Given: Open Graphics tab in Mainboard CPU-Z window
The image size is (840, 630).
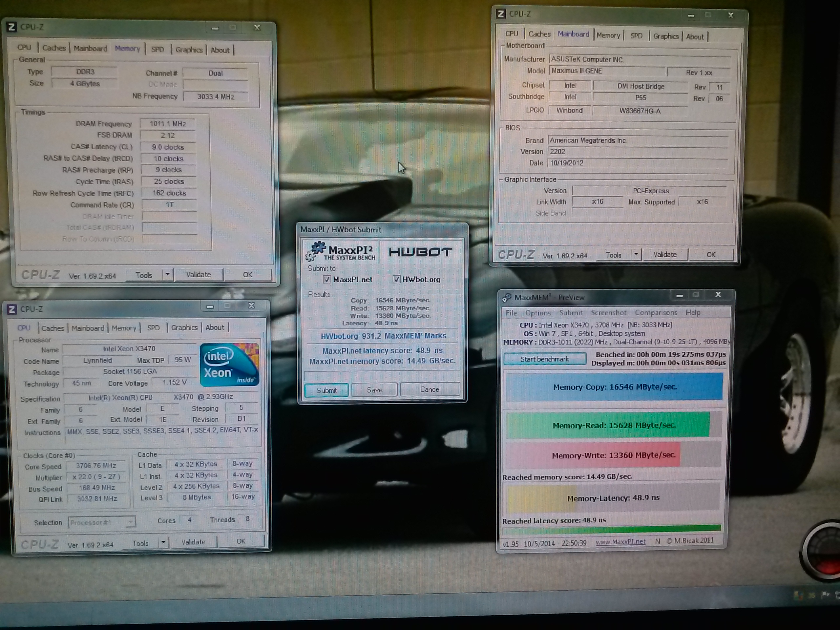Looking at the screenshot, I should [x=666, y=36].
